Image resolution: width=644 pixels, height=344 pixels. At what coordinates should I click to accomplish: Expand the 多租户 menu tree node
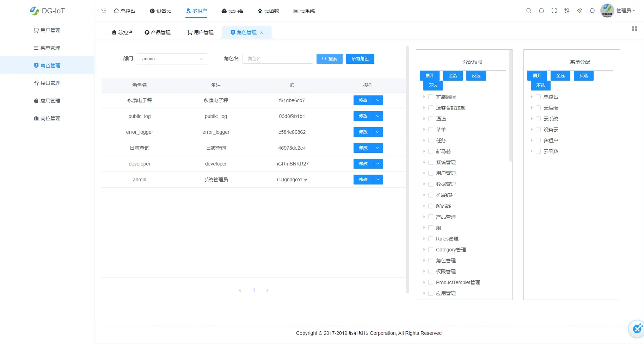[532, 140]
